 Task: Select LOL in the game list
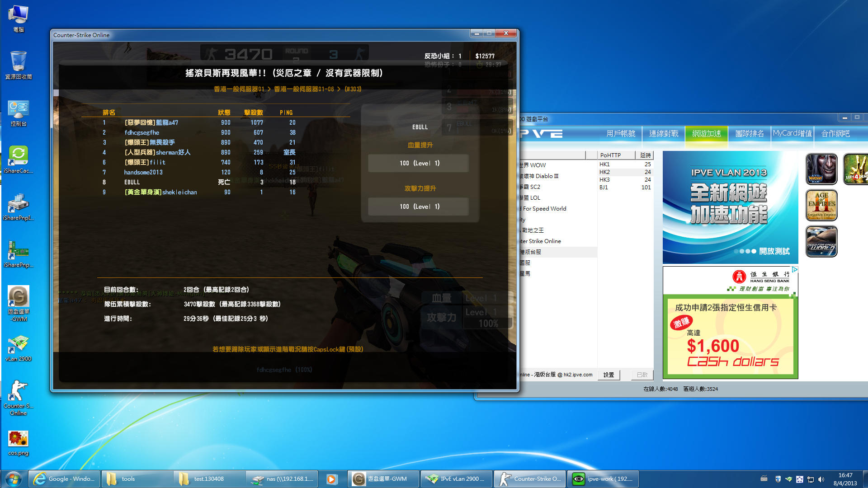tap(535, 197)
